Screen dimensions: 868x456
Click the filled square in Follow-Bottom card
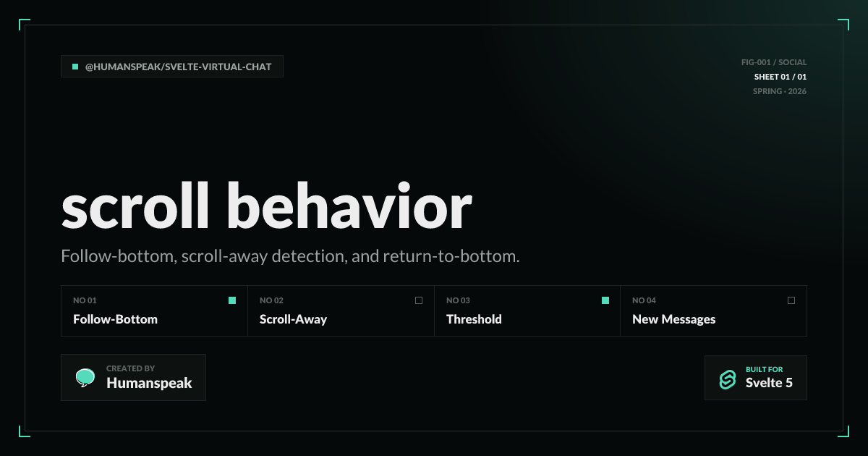coord(232,300)
